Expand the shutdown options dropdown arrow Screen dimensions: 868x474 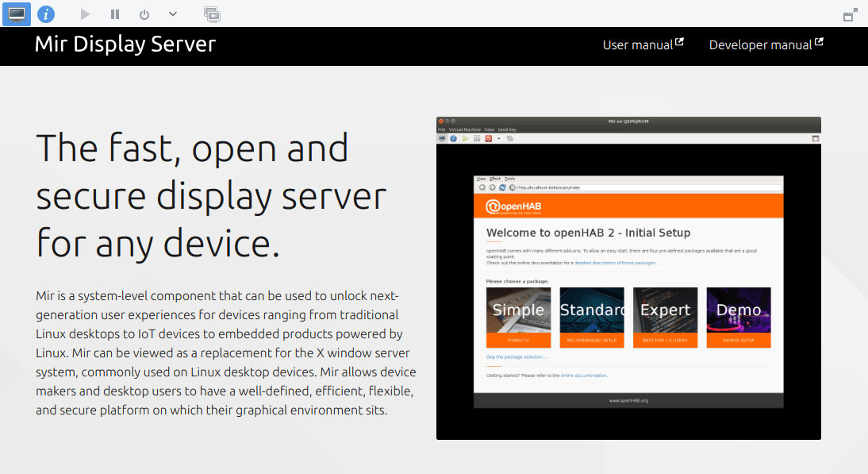point(173,13)
